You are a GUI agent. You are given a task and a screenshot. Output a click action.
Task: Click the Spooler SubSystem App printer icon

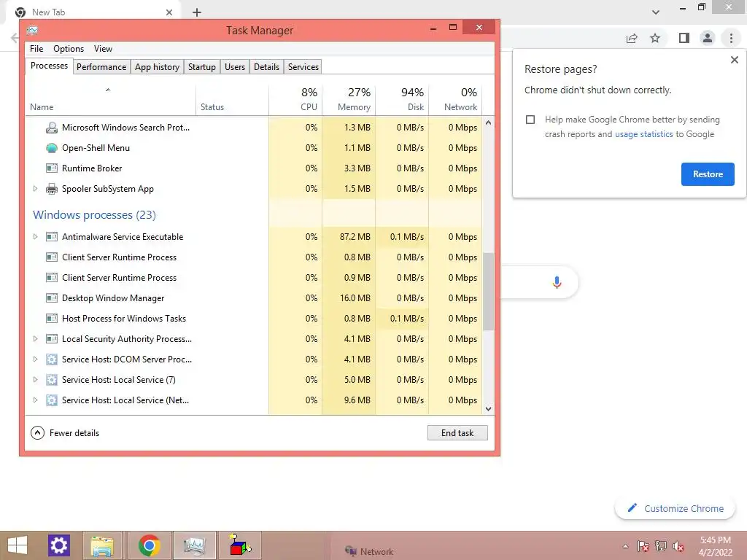point(52,189)
